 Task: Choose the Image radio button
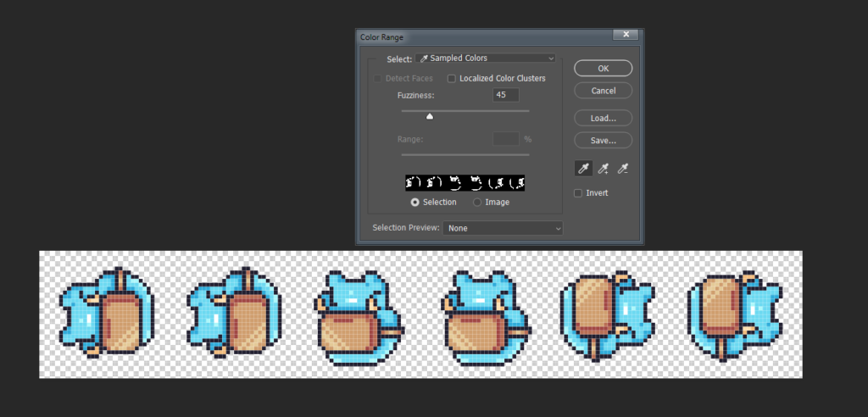pos(477,203)
